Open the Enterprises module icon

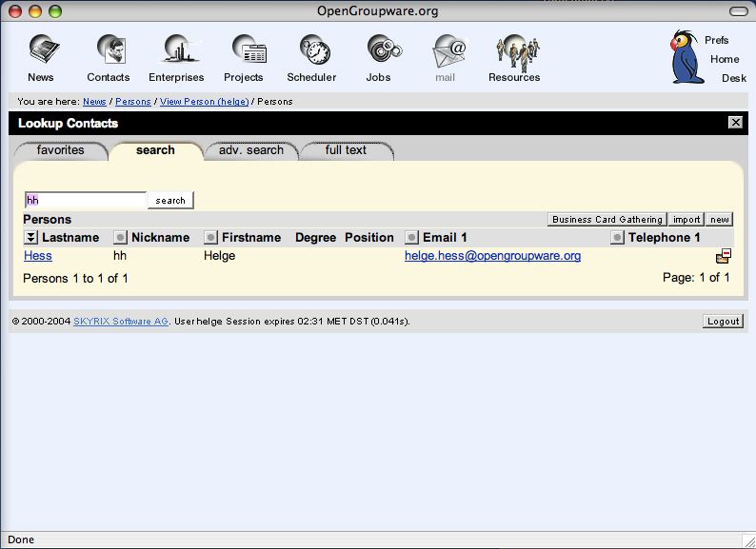tap(180, 49)
